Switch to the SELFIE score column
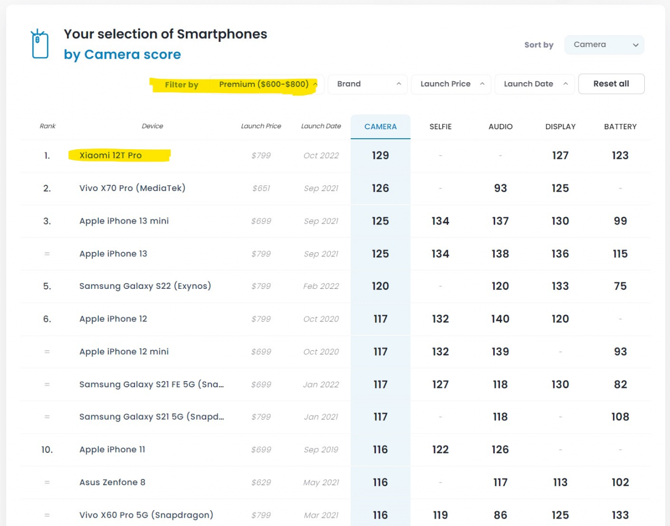This screenshot has width=670, height=526. tap(440, 127)
